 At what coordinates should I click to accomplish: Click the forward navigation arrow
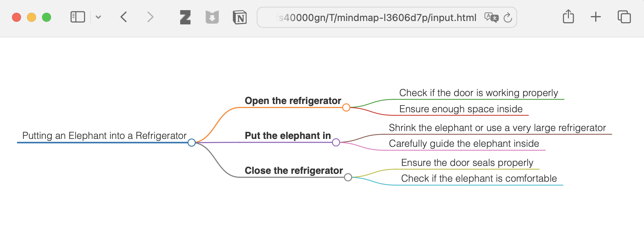pos(150,17)
